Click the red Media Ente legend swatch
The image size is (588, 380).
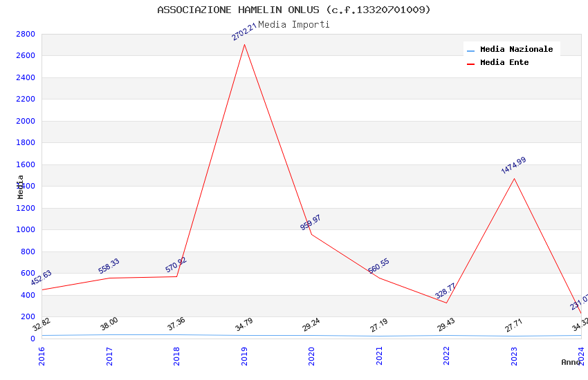[x=470, y=64]
